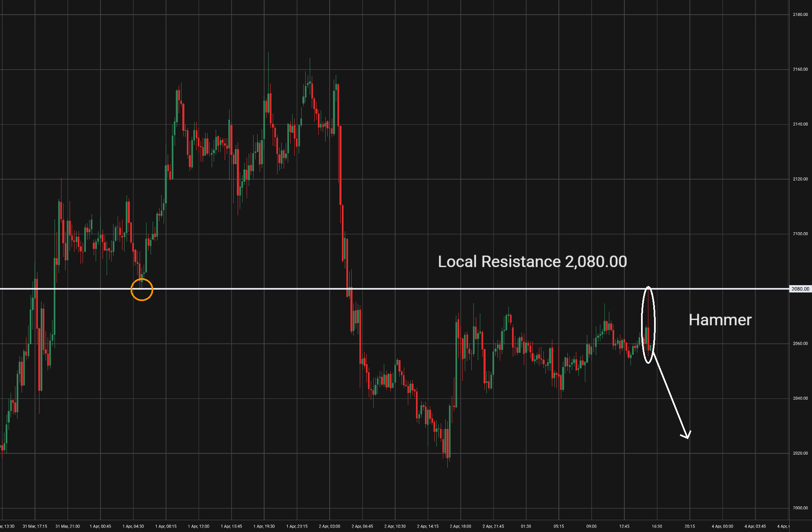Select the 'Local Resistance 2,080.00' text label

[x=532, y=262]
